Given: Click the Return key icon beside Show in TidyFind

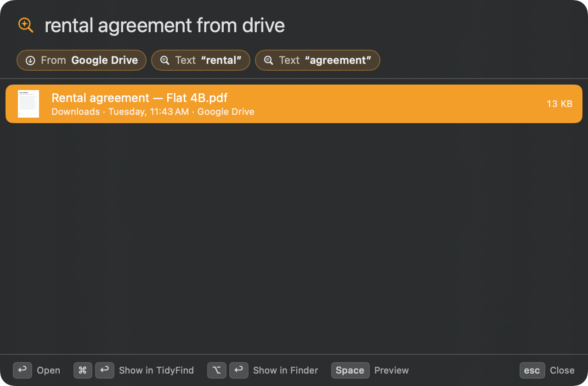Looking at the screenshot, I should pos(105,370).
